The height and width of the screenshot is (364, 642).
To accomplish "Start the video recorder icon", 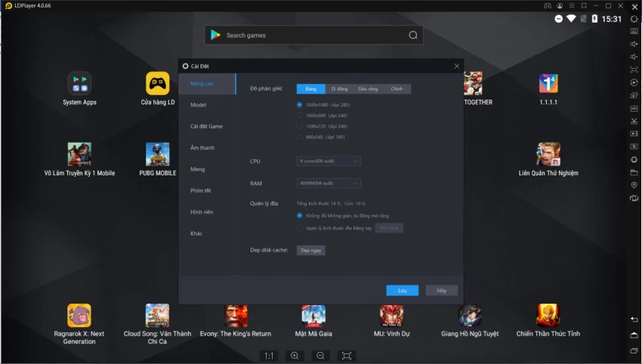I will 634,134.
